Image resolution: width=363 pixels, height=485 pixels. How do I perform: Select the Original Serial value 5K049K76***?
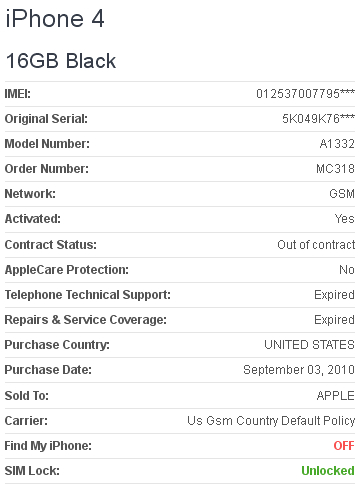318,119
